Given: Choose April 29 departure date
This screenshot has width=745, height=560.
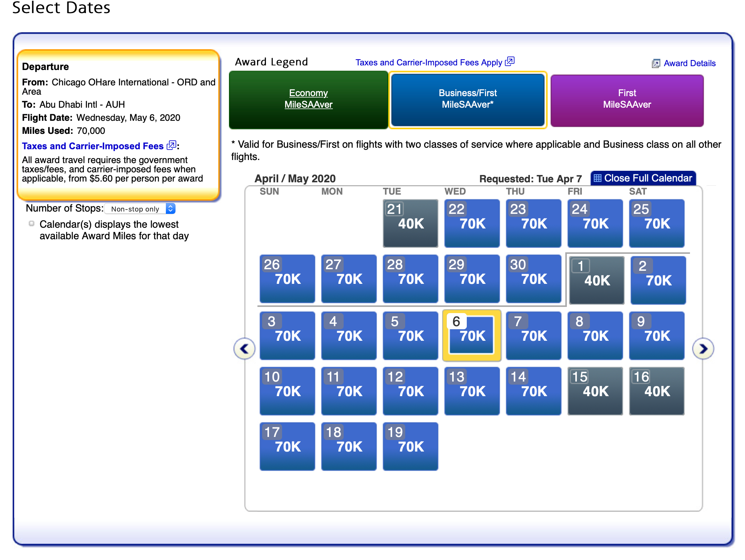Looking at the screenshot, I should coord(472,278).
